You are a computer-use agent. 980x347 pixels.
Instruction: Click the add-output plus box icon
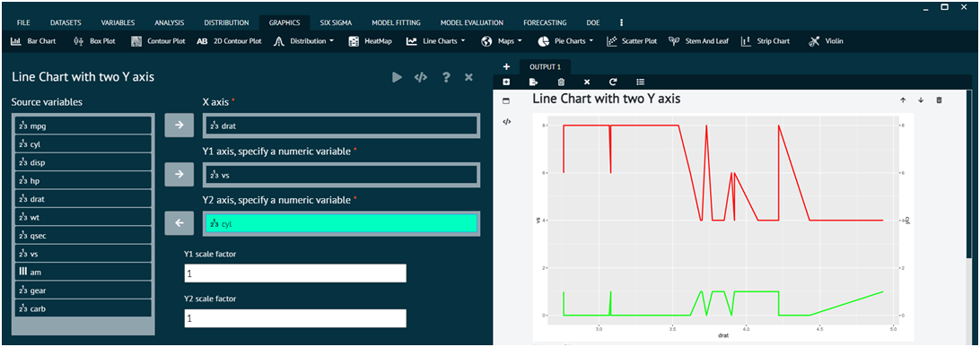click(506, 82)
